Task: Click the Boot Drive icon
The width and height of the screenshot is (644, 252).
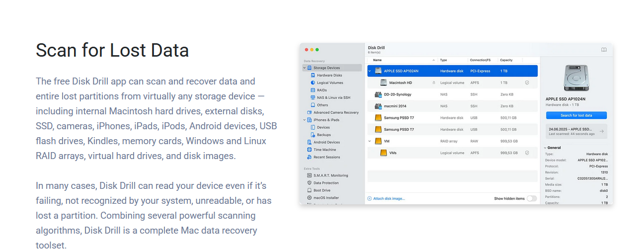Action: click(x=309, y=190)
